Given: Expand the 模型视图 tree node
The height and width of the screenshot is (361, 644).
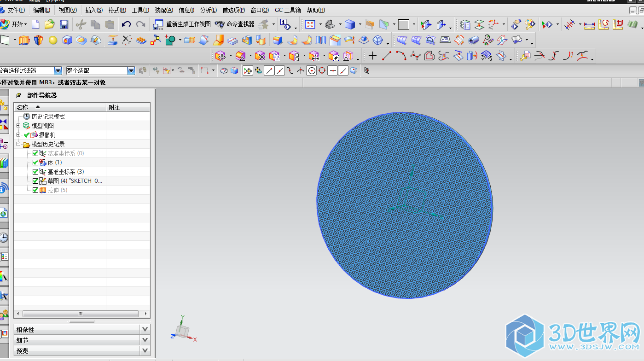Looking at the screenshot, I should click(x=18, y=126).
